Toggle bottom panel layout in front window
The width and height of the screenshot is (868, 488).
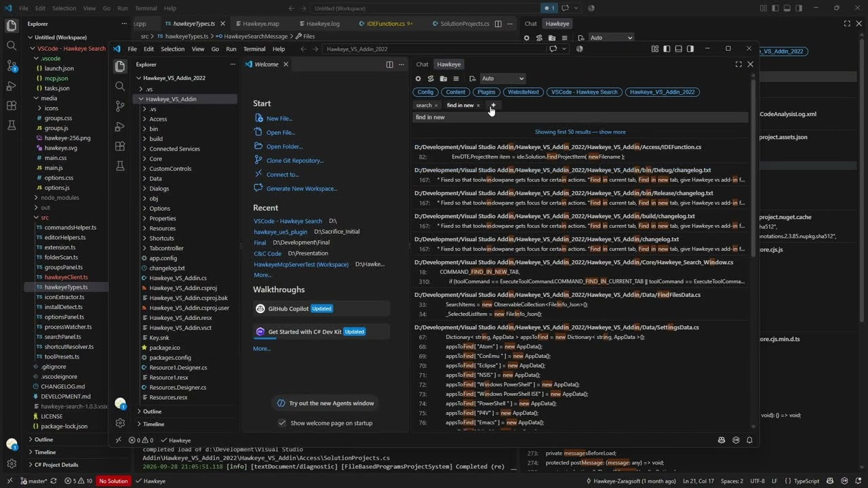(x=678, y=49)
